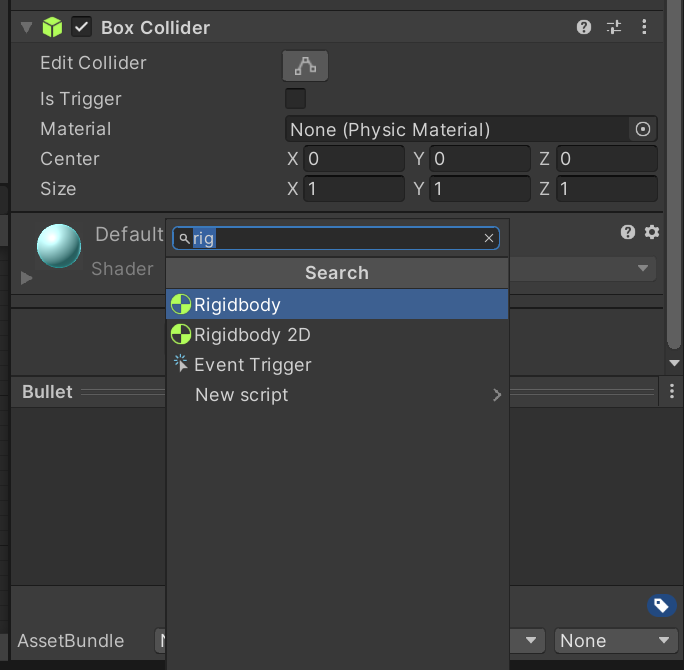Open Box Collider three-dot context menu
This screenshot has width=684, height=670.
[644, 27]
